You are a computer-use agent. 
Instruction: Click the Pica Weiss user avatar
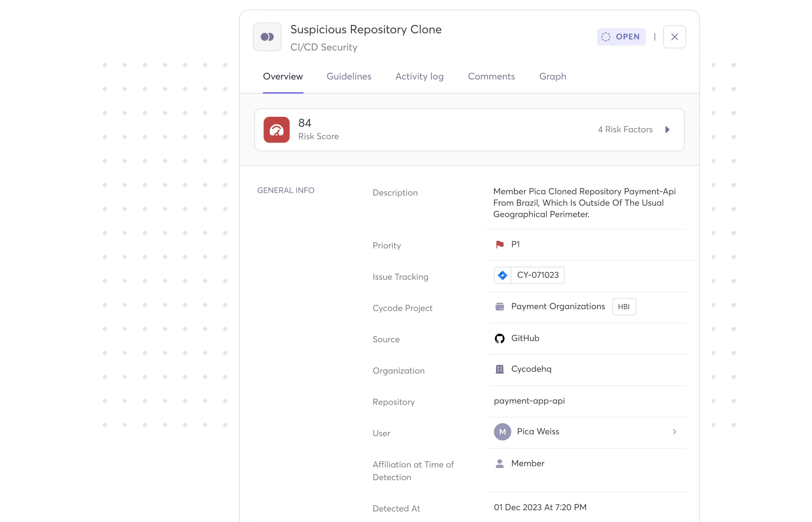pos(502,432)
